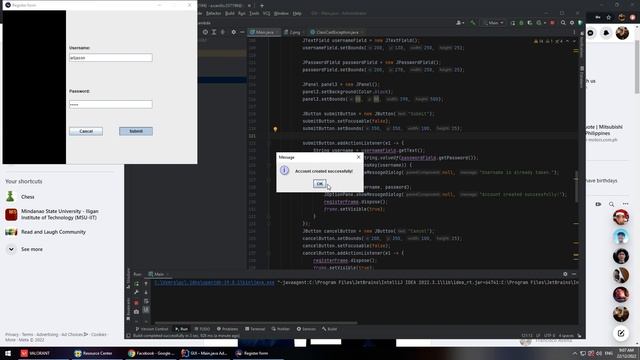Screen dimensions: 640x360
Task: Open Read and Laugh Community shortcut
Action: [46, 232]
